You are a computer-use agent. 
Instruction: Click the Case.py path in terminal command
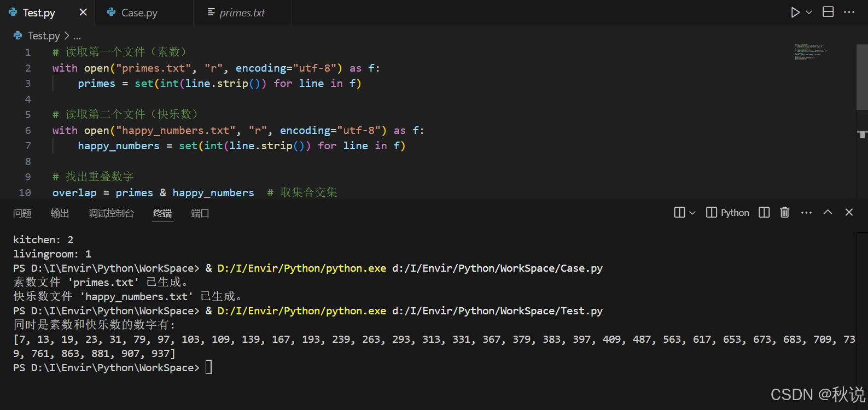coord(497,268)
